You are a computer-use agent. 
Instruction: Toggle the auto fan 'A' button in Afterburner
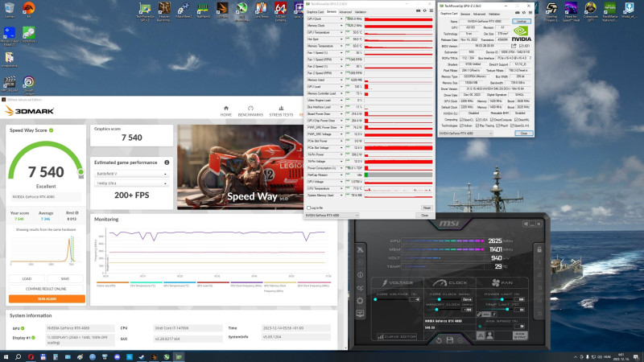[x=480, y=335]
